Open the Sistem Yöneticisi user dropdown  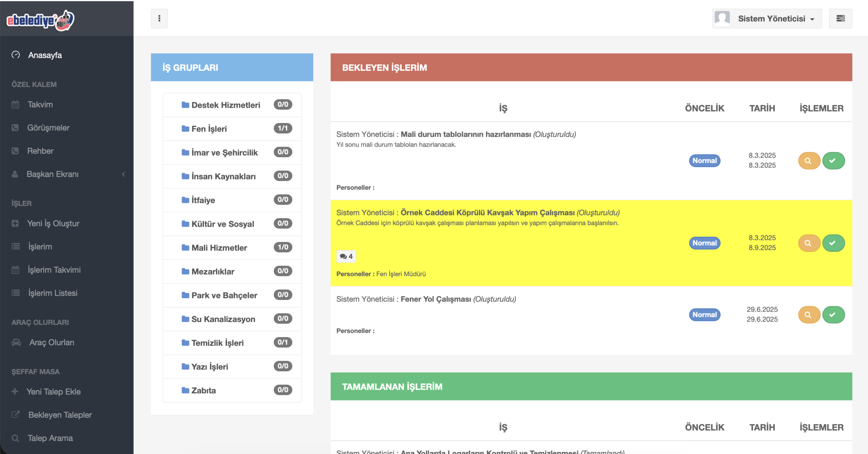click(767, 19)
